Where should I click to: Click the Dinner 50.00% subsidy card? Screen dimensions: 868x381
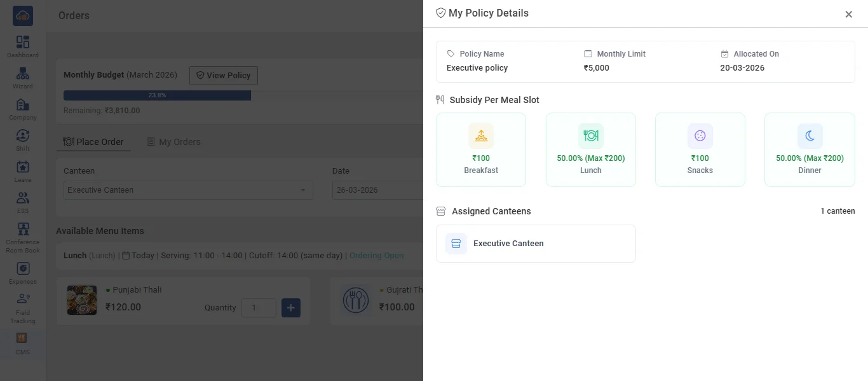click(810, 149)
